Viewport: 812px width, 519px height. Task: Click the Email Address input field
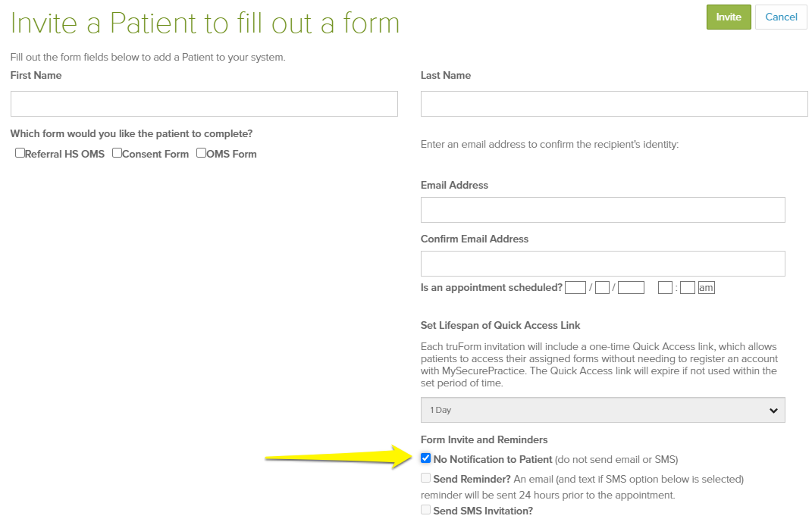[x=602, y=209]
